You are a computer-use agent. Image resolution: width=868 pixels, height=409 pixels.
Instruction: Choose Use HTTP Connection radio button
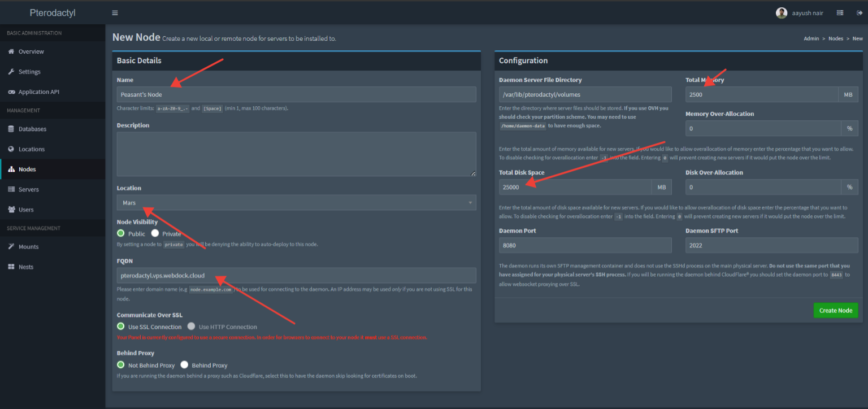coord(191,327)
